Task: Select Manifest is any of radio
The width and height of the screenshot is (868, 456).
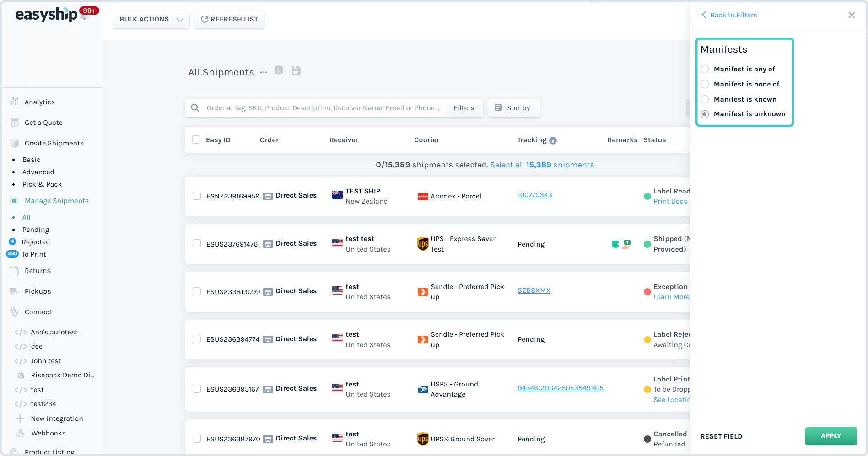Action: click(x=705, y=69)
